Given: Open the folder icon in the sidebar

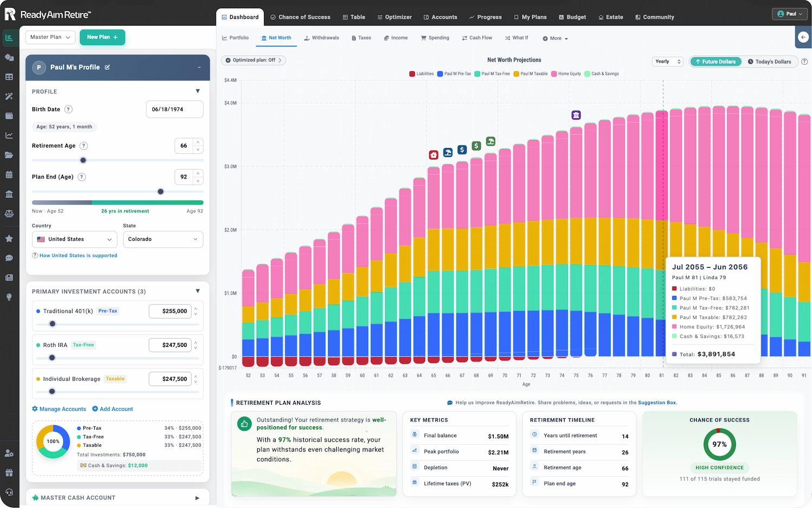Looking at the screenshot, I should click(x=9, y=155).
